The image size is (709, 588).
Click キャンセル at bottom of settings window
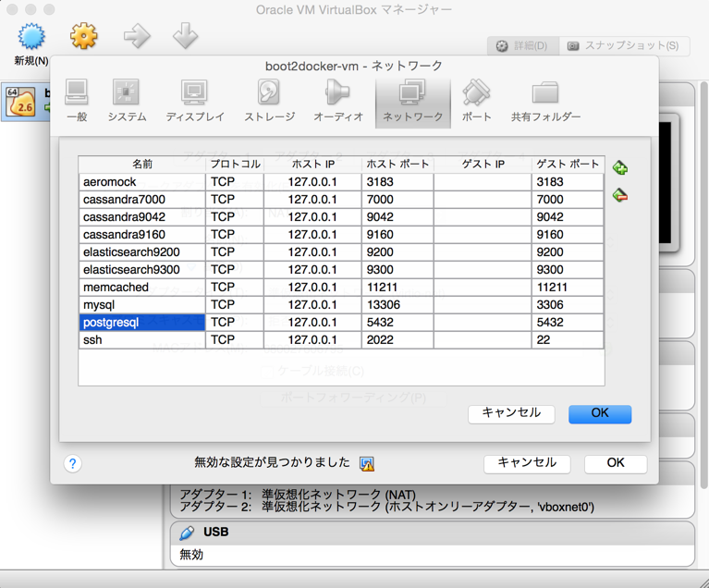point(527,463)
